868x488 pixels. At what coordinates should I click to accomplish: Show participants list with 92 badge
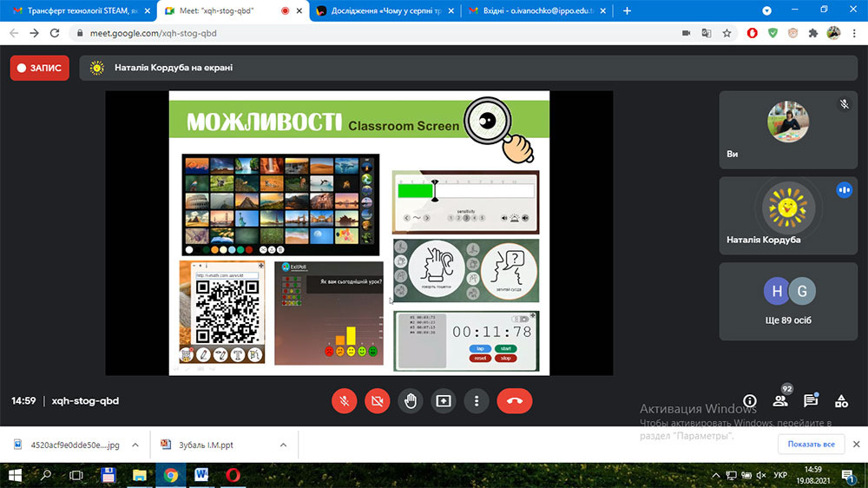[780, 401]
